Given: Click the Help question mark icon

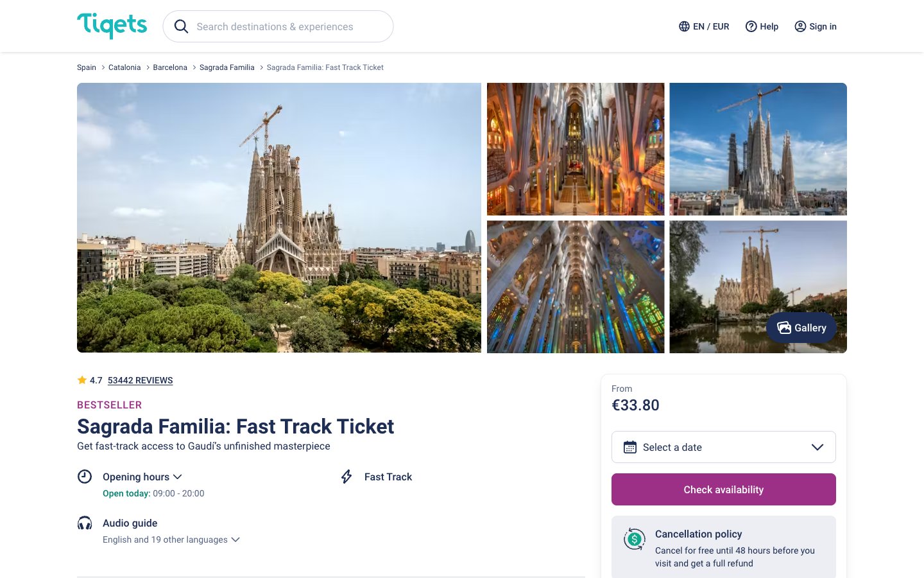Looking at the screenshot, I should point(751,26).
